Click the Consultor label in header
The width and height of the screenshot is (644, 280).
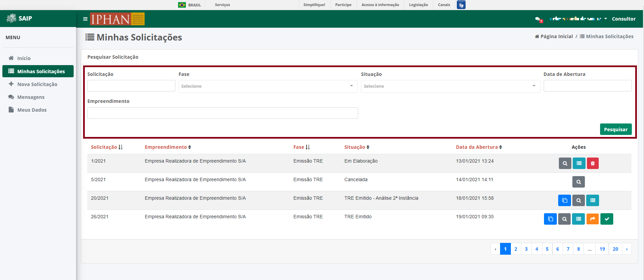[x=624, y=19]
